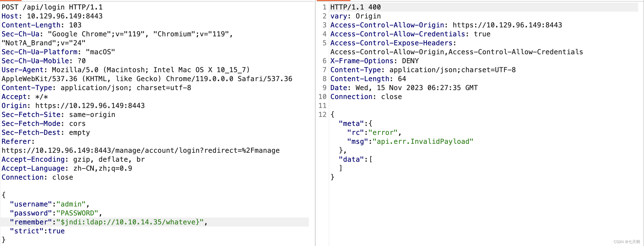Image resolution: width=644 pixels, height=246 pixels.
Task: Click the "remember" jndi ldap payload line
Action: click(x=109, y=222)
